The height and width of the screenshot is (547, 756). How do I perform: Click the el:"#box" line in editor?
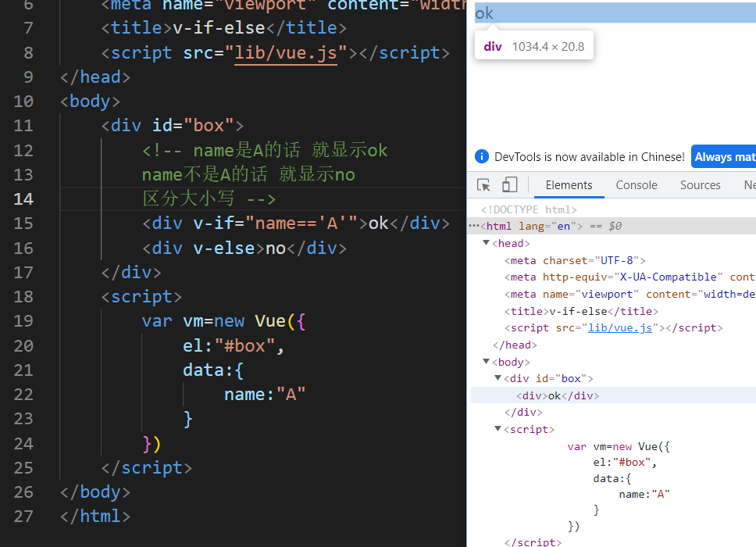pyautogui.click(x=234, y=346)
